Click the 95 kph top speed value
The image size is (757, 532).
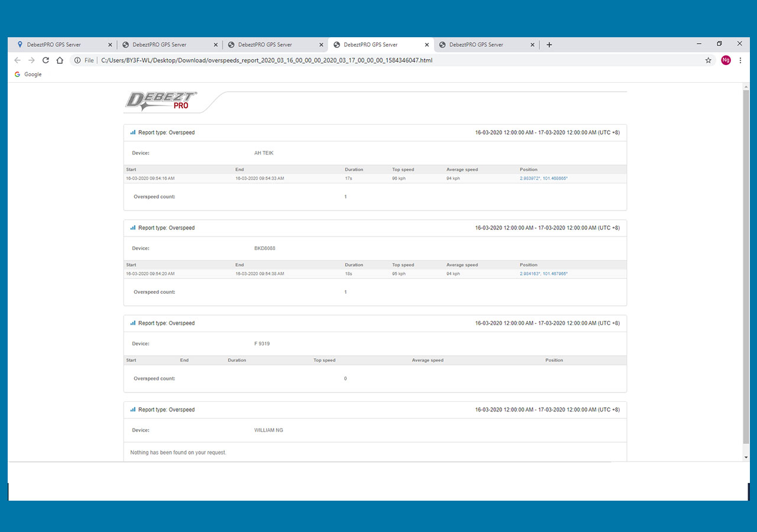point(399,274)
